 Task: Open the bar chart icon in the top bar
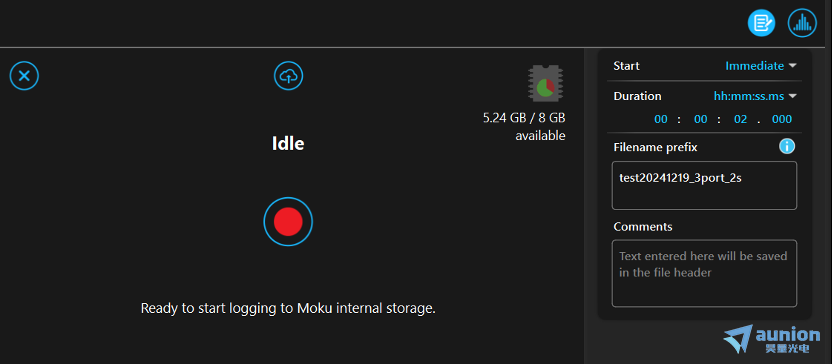pos(802,23)
